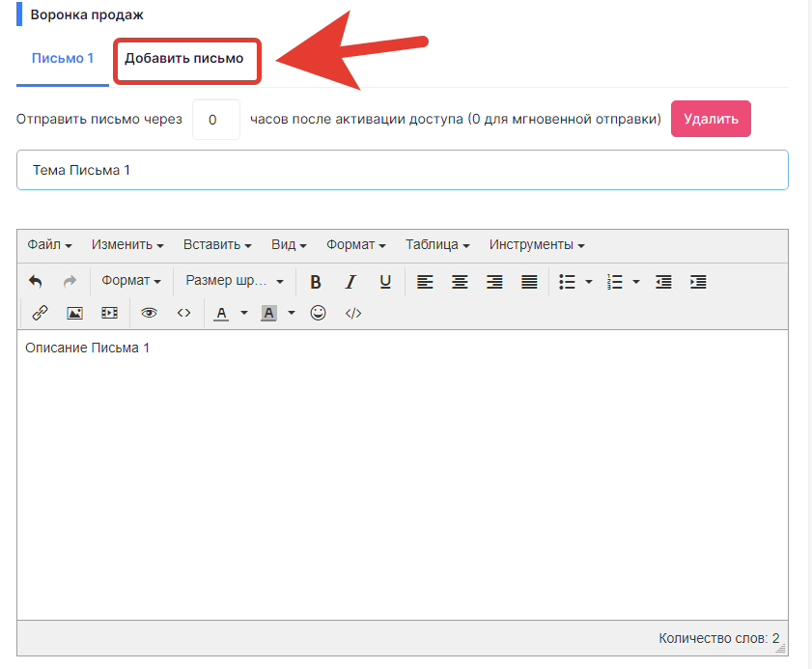Open the text color palette arrow
The width and height of the screenshot is (812, 669).
point(244,313)
